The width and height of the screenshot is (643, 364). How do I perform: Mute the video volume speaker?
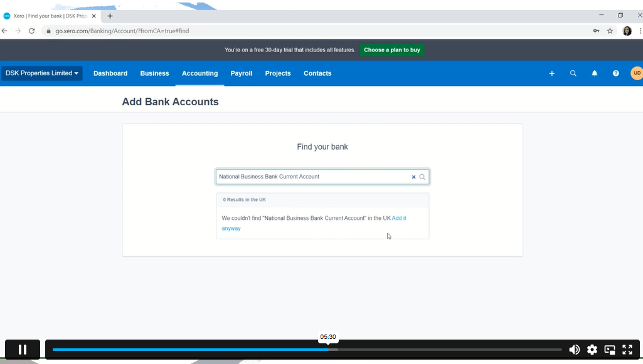tap(574, 350)
